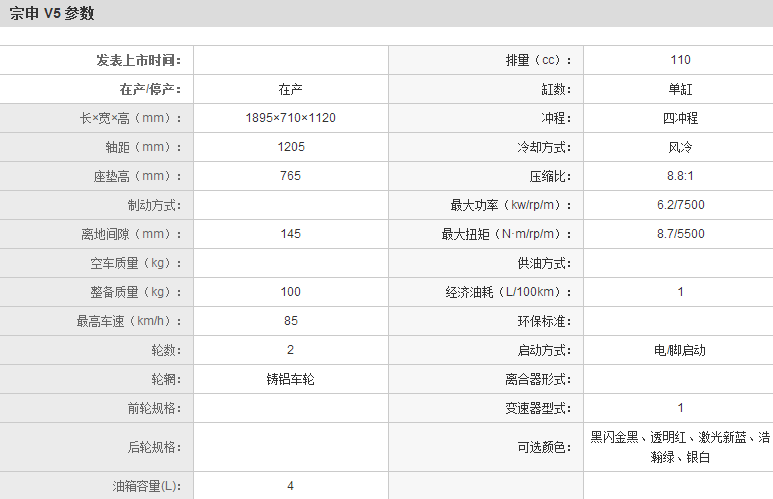
Task: Select the wheelbase value 1205
Action: (290, 147)
